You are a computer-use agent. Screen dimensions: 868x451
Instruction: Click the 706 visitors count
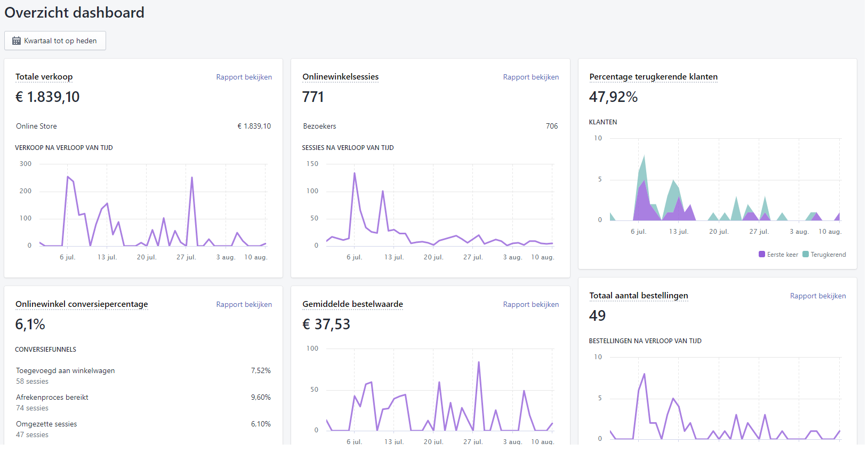click(x=552, y=126)
